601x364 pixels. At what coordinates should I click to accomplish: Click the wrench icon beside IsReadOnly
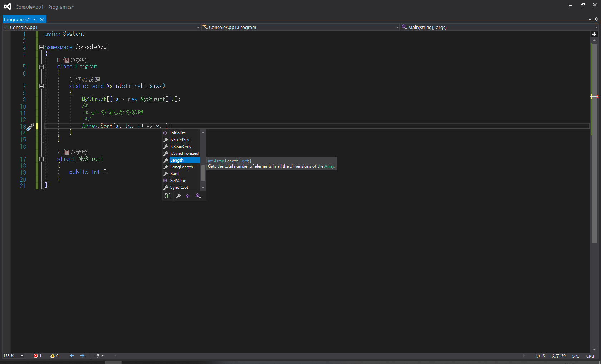click(166, 147)
